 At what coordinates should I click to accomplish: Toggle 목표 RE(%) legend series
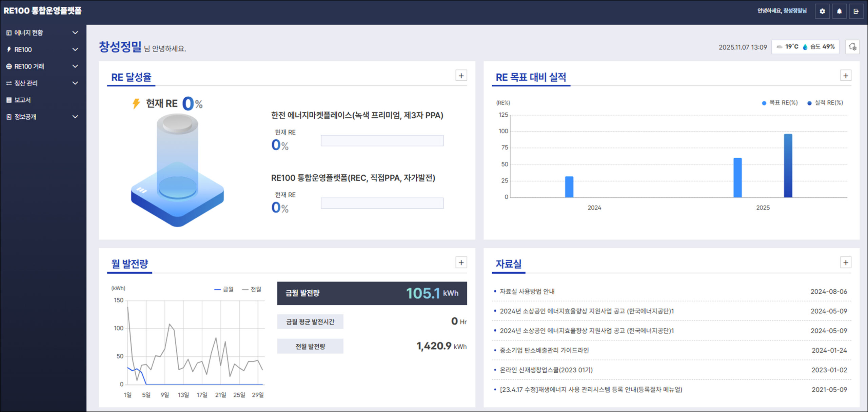point(780,103)
